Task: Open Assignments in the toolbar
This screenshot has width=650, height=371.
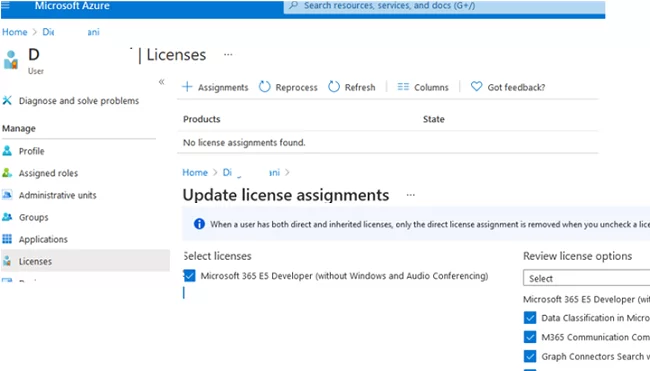Action: (223, 87)
